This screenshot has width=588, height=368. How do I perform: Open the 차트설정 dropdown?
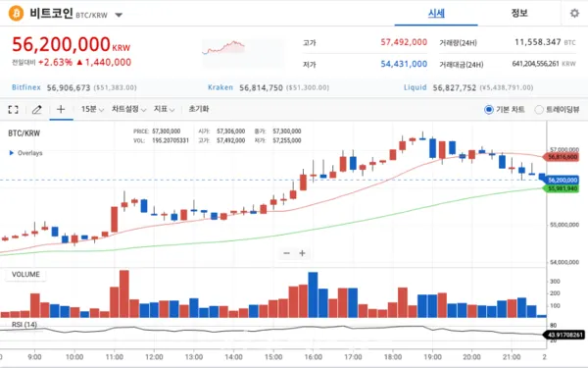pos(128,109)
